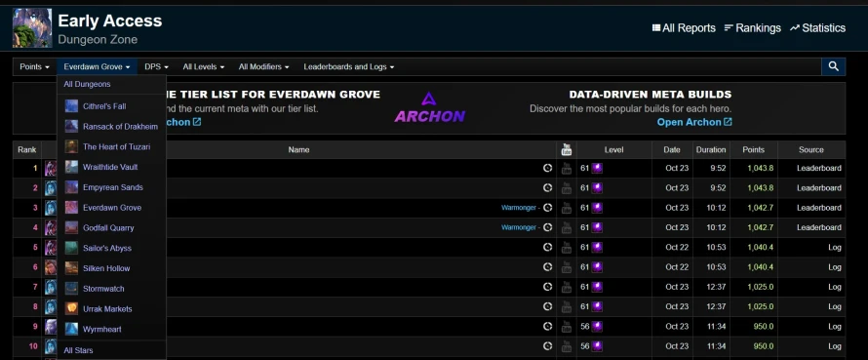Select Cithrel's Fall dungeon

(x=104, y=105)
